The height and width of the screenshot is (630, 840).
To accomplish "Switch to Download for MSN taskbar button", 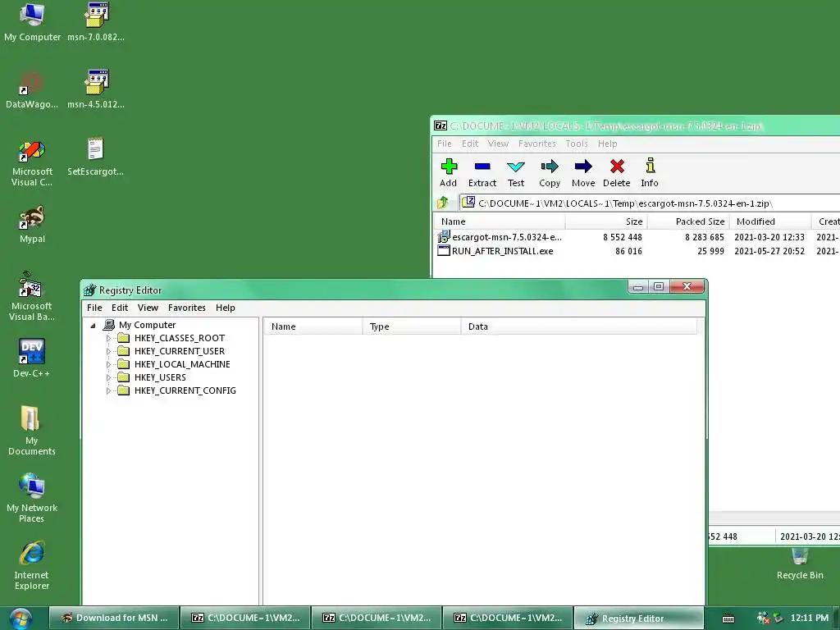I will point(114,619).
